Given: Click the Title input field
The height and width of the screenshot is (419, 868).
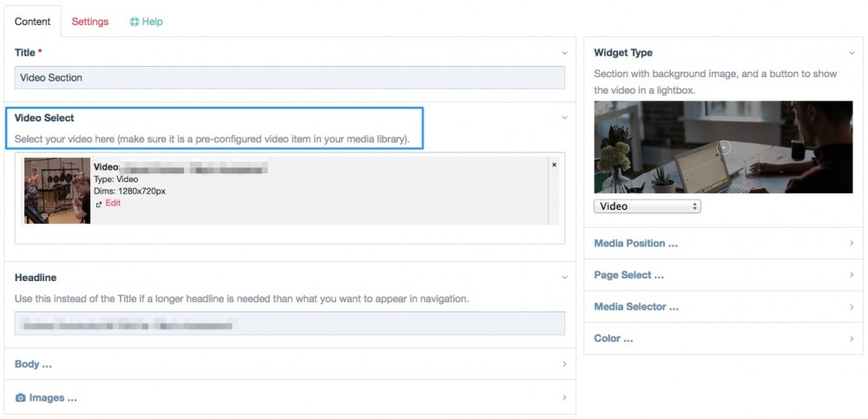Looking at the screenshot, I should click(x=289, y=78).
